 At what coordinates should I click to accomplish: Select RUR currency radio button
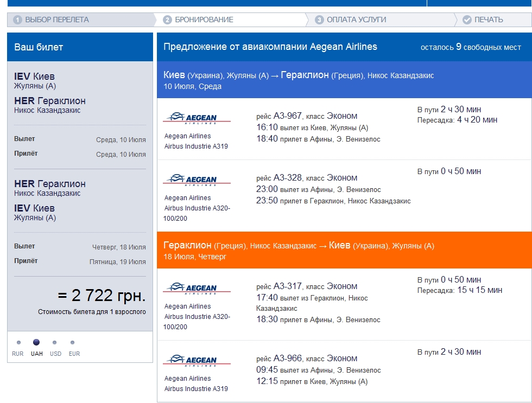click(x=18, y=343)
